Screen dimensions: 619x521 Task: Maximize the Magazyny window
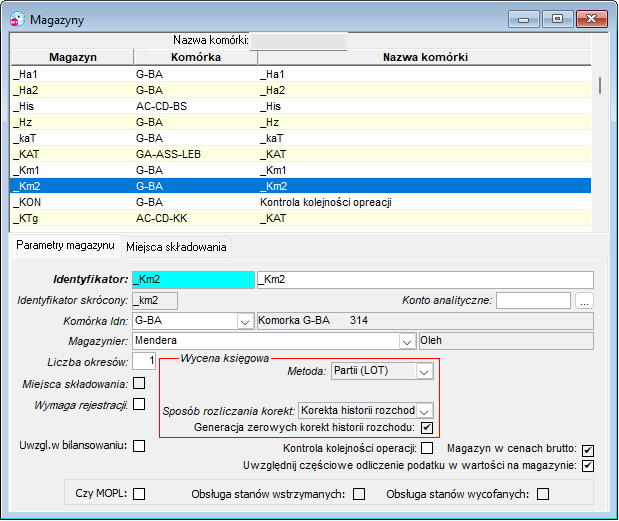[x=557, y=19]
